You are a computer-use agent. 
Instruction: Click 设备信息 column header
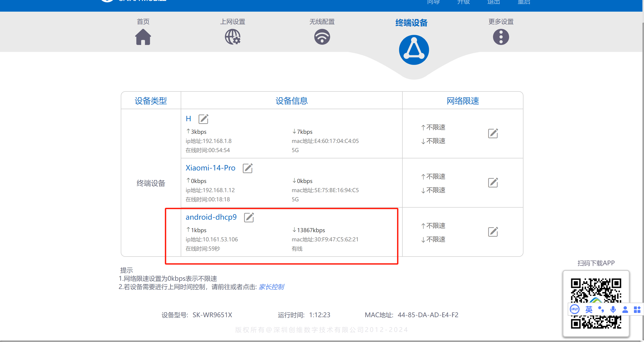tap(291, 101)
